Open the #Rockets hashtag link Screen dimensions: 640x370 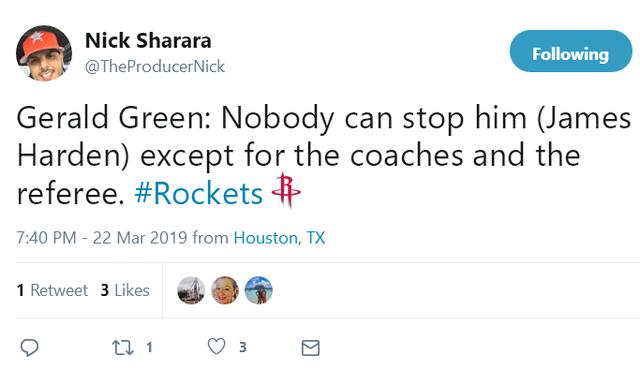tap(198, 193)
